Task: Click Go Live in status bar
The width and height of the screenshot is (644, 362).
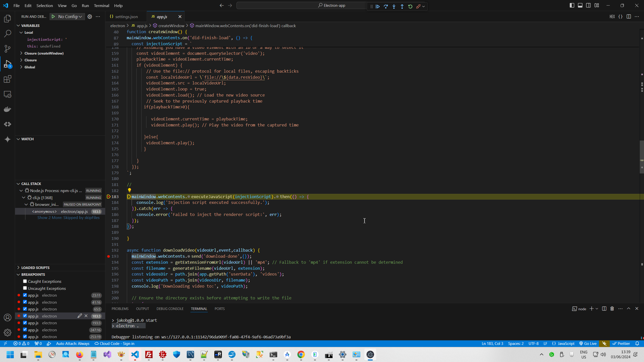Action: click(x=588, y=343)
